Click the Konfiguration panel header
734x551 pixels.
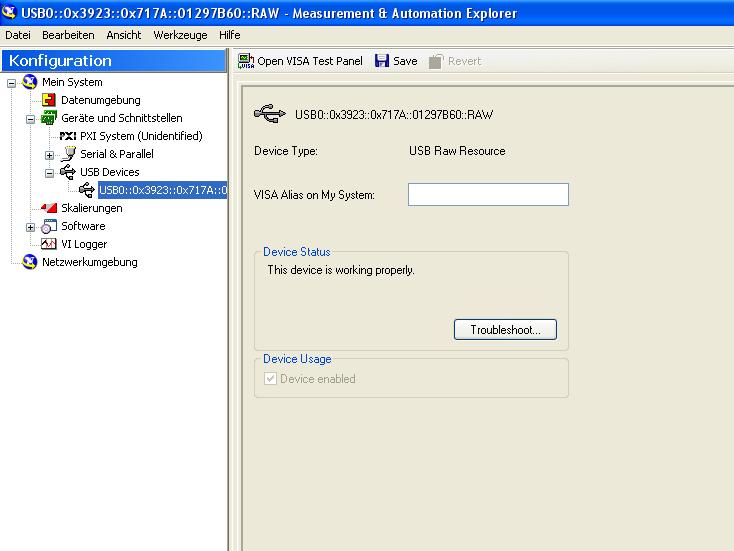pos(114,61)
